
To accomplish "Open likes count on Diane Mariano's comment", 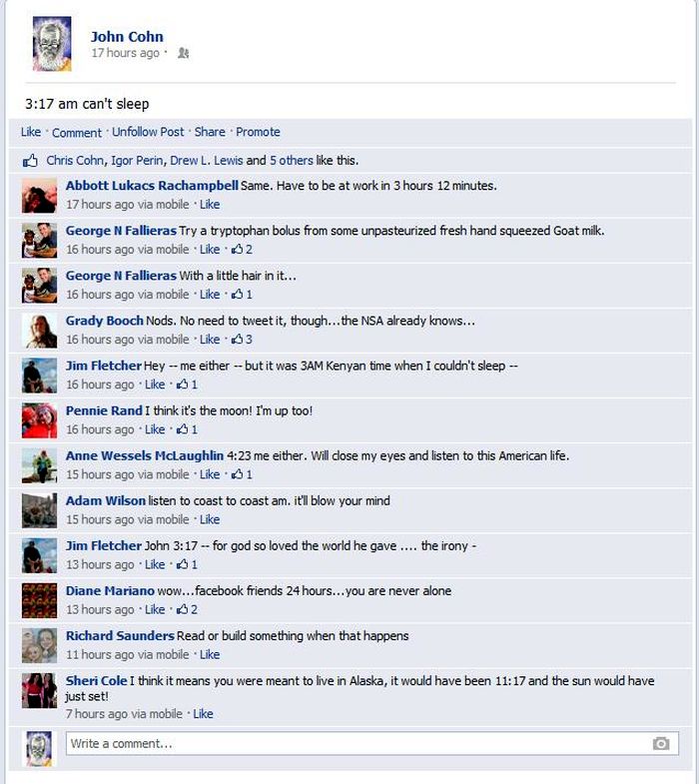I will (x=187, y=609).
